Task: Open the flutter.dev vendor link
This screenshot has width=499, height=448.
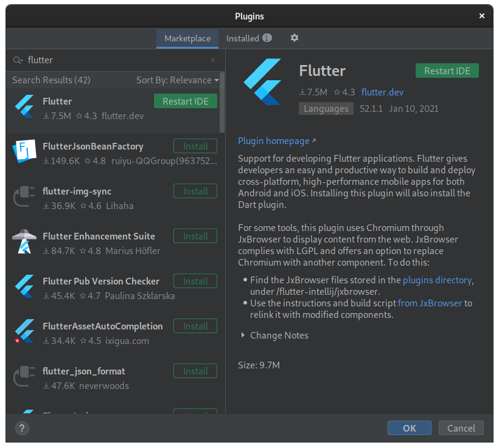Action: 382,92
